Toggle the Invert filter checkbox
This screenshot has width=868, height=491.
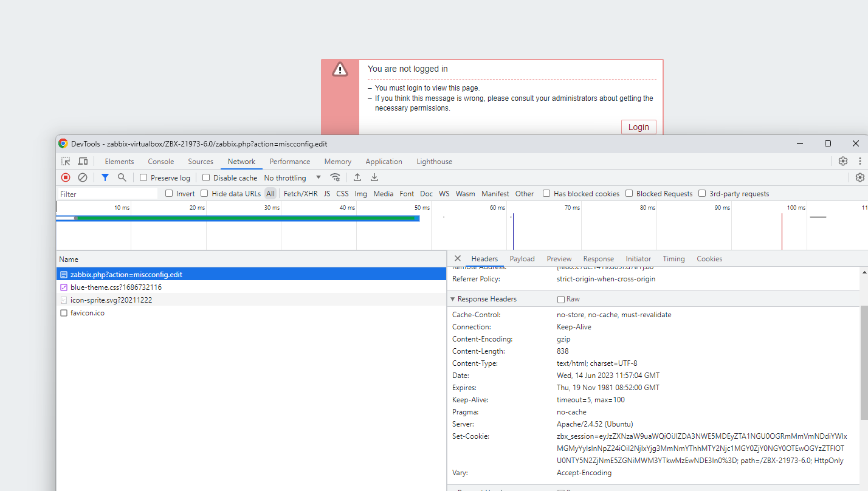click(169, 193)
